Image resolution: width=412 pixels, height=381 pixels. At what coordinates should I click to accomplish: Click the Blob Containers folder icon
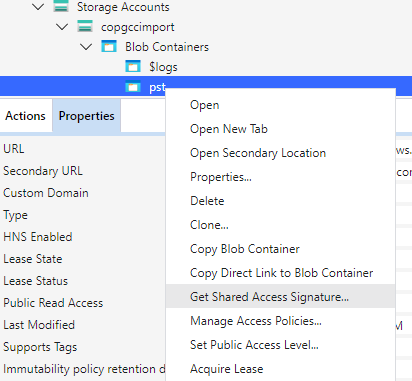point(109,46)
